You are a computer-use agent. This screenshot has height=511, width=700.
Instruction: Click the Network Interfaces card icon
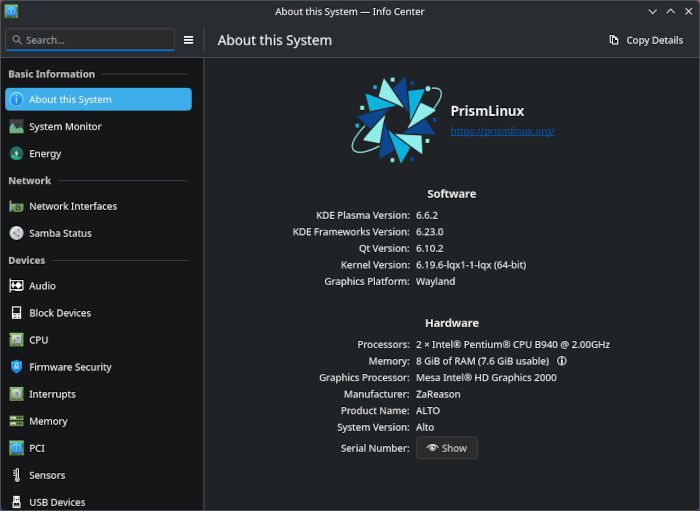tap(17, 206)
